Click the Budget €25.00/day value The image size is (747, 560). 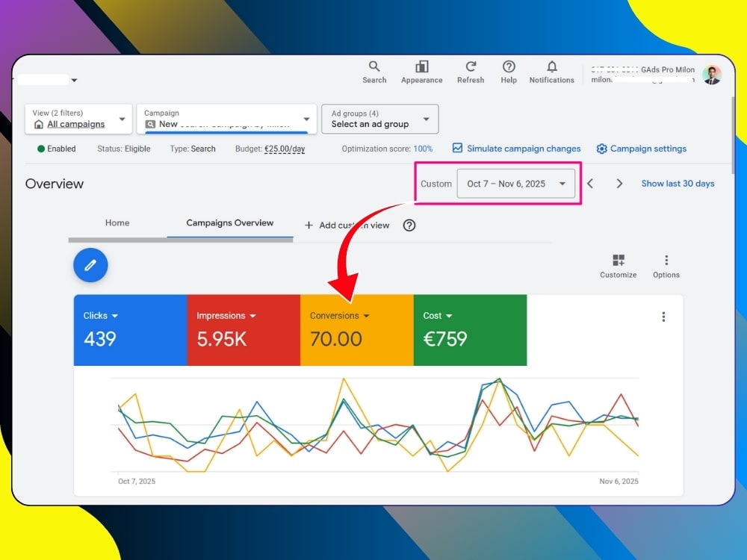click(285, 149)
